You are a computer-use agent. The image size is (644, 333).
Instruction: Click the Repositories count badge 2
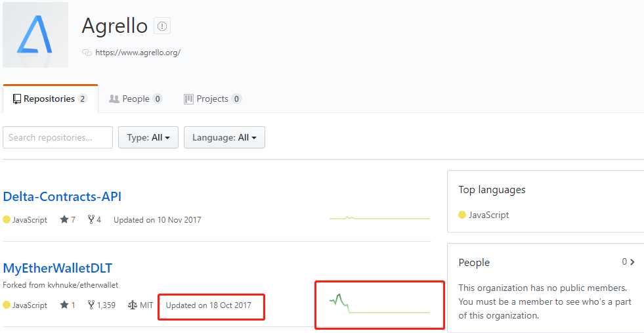tap(83, 99)
